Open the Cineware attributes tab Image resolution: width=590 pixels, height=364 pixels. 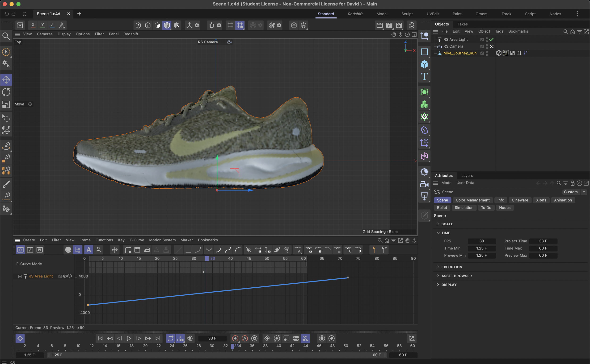click(x=520, y=200)
